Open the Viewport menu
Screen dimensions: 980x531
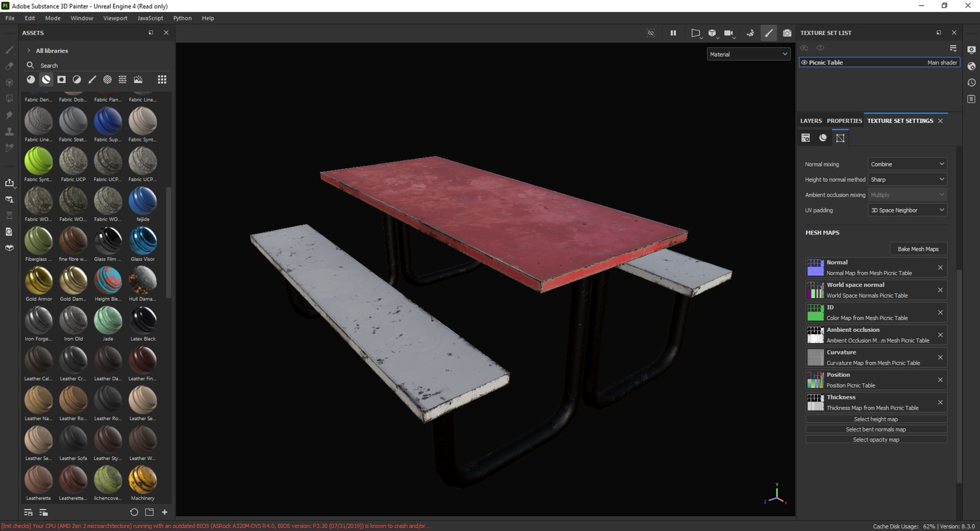(115, 18)
